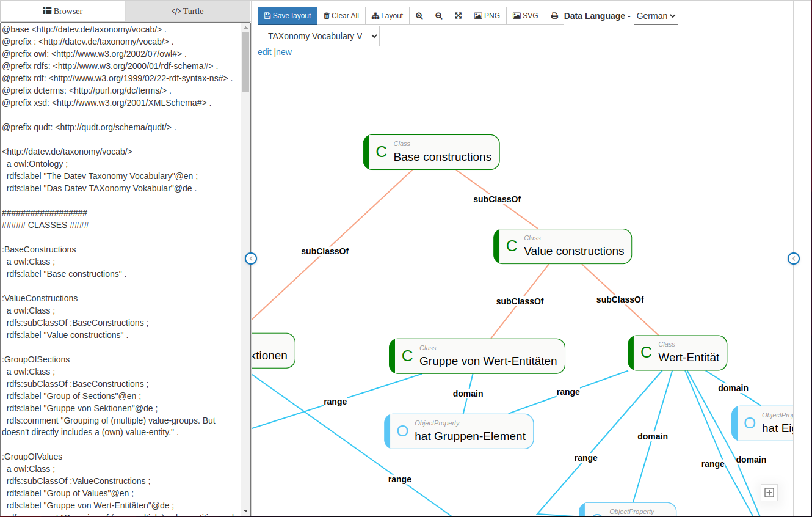
Task: Export the graph as PNG
Action: click(x=487, y=16)
